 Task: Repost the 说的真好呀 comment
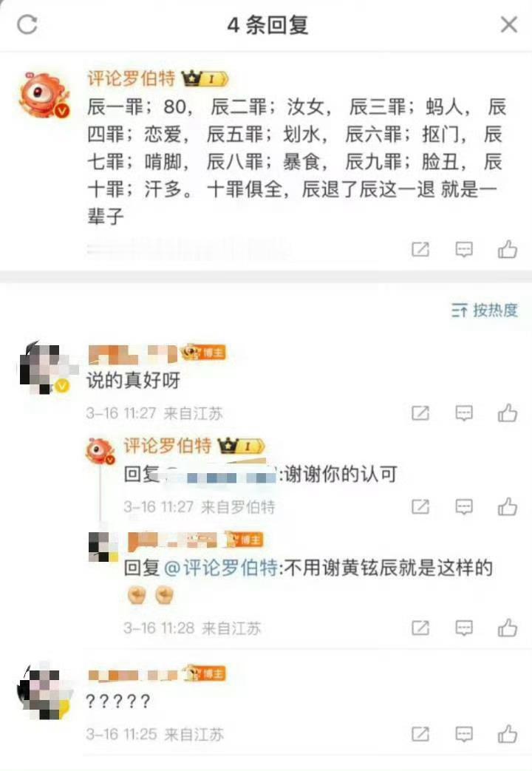click(420, 413)
